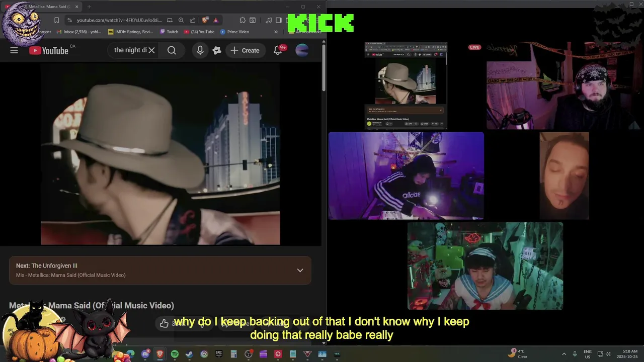Open a new browser tab
This screenshot has width=644, height=362.
pyautogui.click(x=89, y=7)
